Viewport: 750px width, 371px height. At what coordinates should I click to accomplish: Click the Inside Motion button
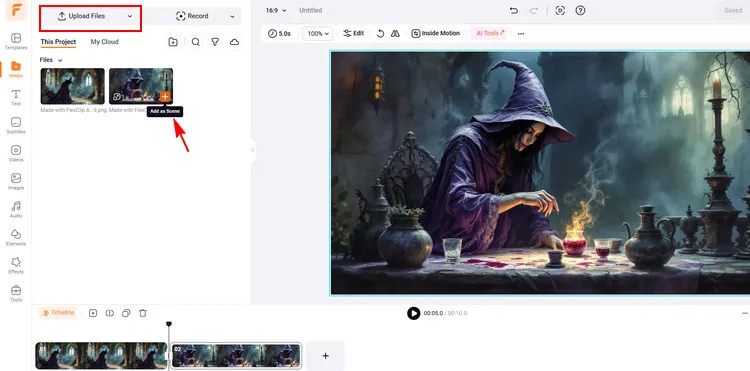point(435,33)
